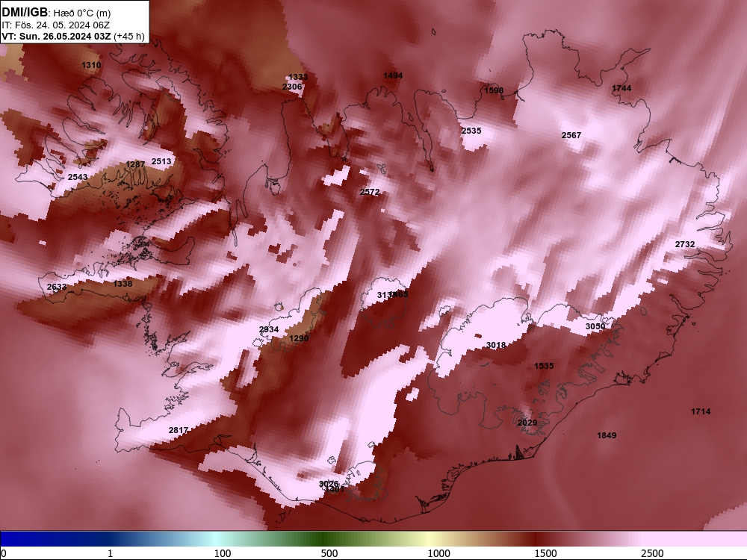Click the 1000 tick label on colorbar
Viewport: 747px width, 560px height.
[438, 553]
